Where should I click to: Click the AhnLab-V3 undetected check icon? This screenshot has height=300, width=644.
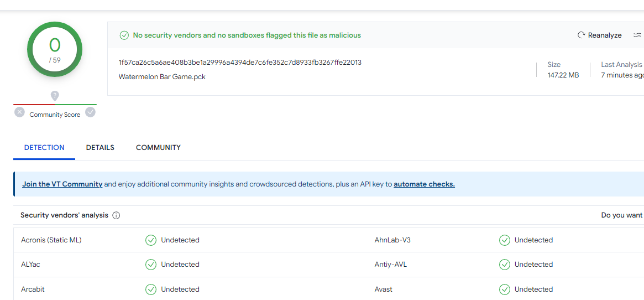point(505,240)
